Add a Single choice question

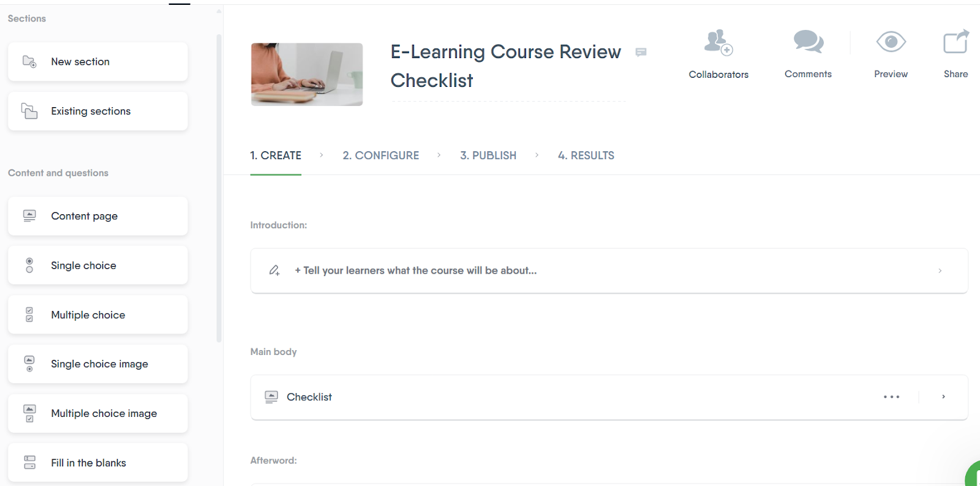[x=97, y=265]
